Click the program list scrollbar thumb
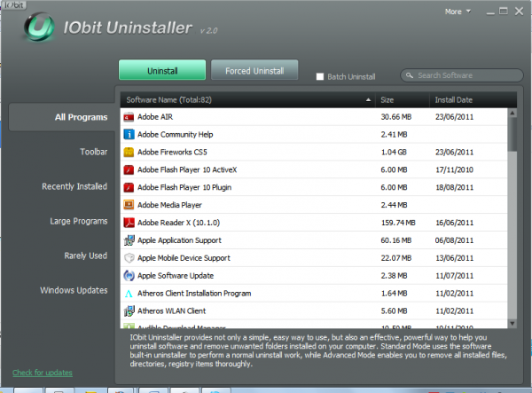The height and width of the screenshot is (393, 532). click(x=512, y=135)
